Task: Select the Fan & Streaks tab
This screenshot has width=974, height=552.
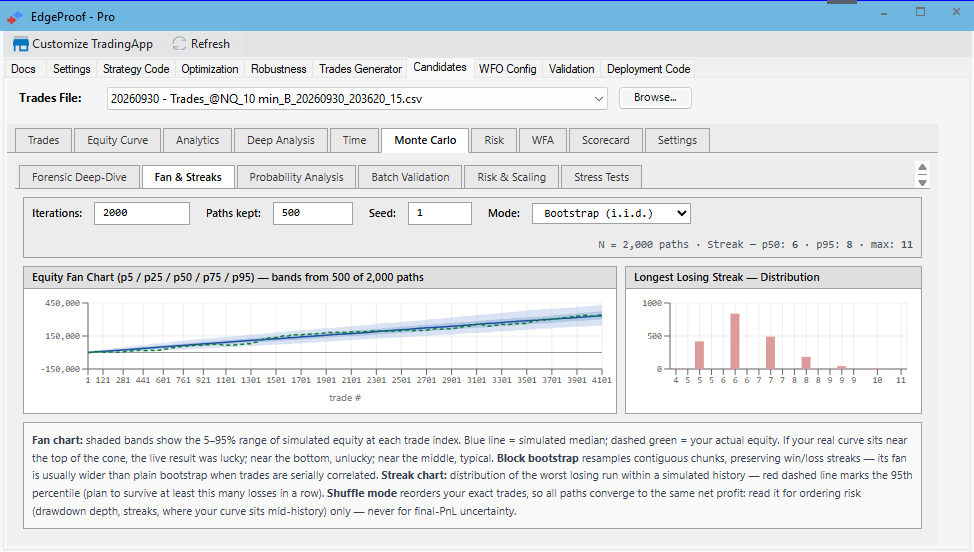Action: (x=188, y=177)
